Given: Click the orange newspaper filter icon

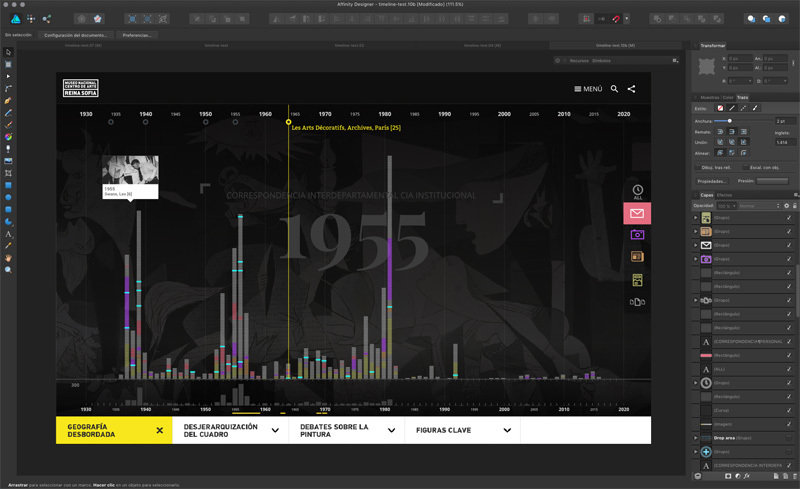Looking at the screenshot, I should point(637,256).
